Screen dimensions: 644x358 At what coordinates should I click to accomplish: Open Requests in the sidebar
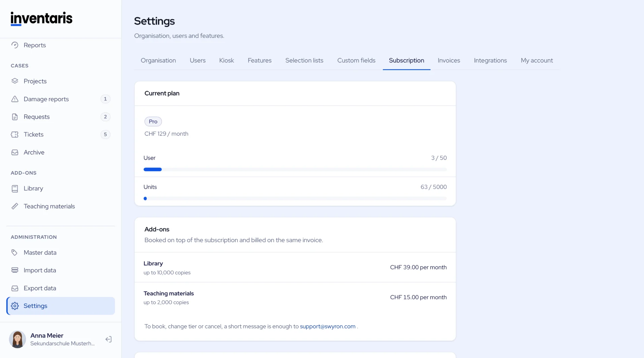61,117
